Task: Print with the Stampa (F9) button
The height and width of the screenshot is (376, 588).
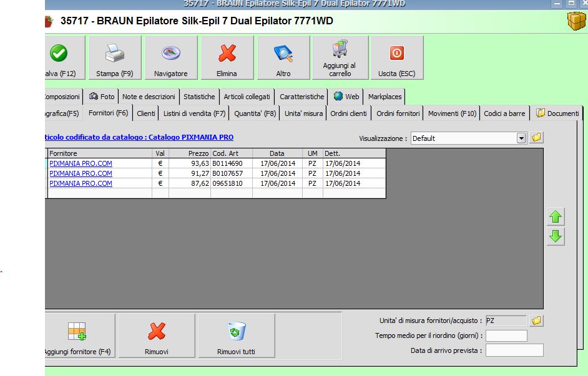Action: point(115,57)
